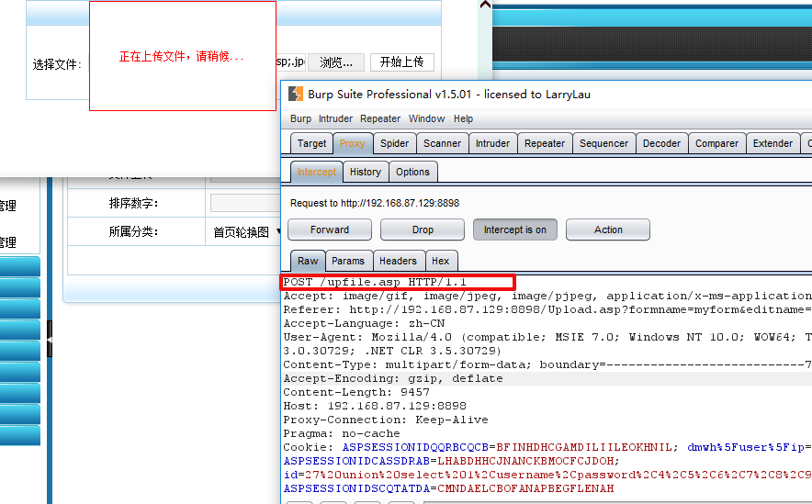Switch to the Repeater tab
The image size is (812, 504).
[x=545, y=143]
